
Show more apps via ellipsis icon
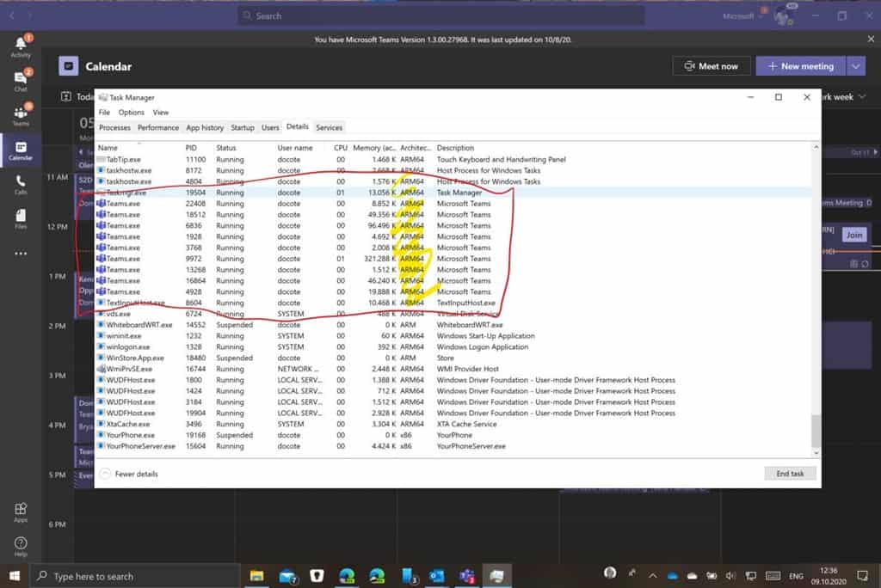pyautogui.click(x=21, y=254)
